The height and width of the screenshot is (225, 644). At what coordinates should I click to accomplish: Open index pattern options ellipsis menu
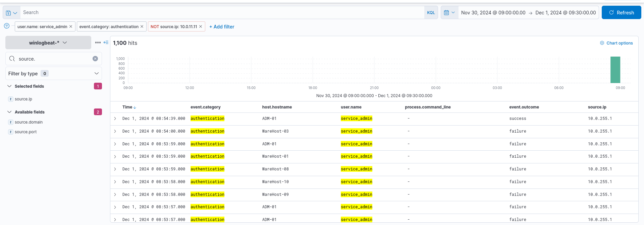tap(98, 43)
